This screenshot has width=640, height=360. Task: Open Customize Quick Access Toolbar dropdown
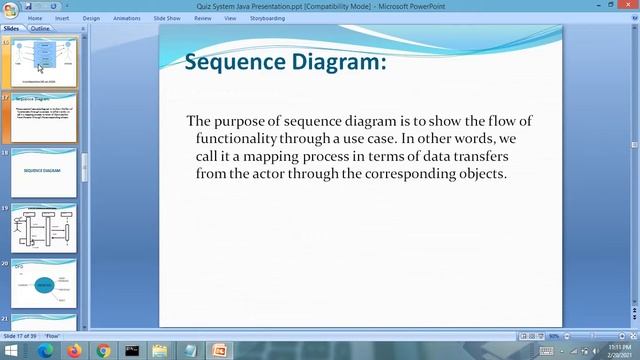click(67, 6)
